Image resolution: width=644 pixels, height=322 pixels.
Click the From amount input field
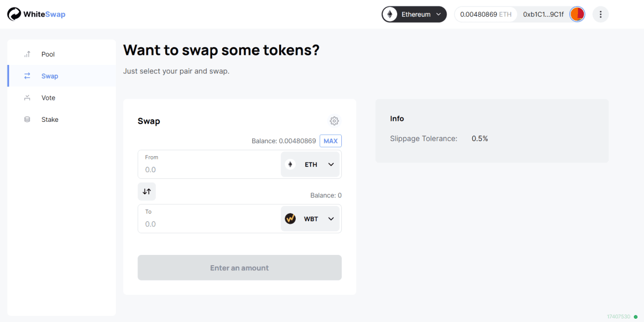tap(204, 169)
